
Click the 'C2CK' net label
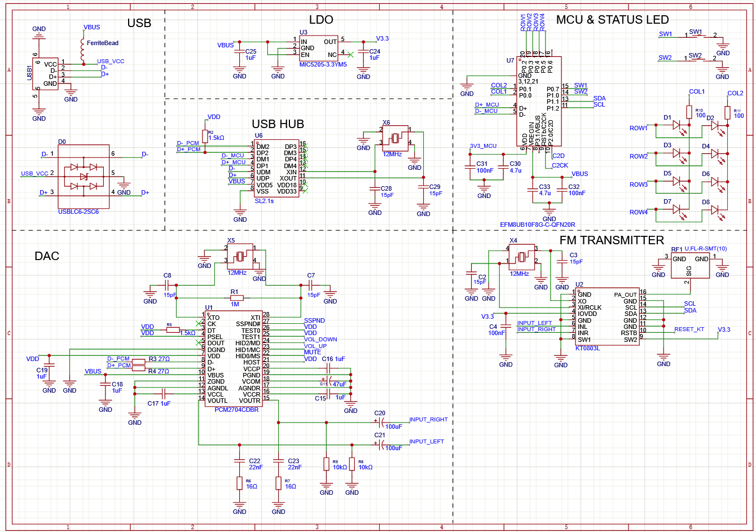click(x=560, y=165)
